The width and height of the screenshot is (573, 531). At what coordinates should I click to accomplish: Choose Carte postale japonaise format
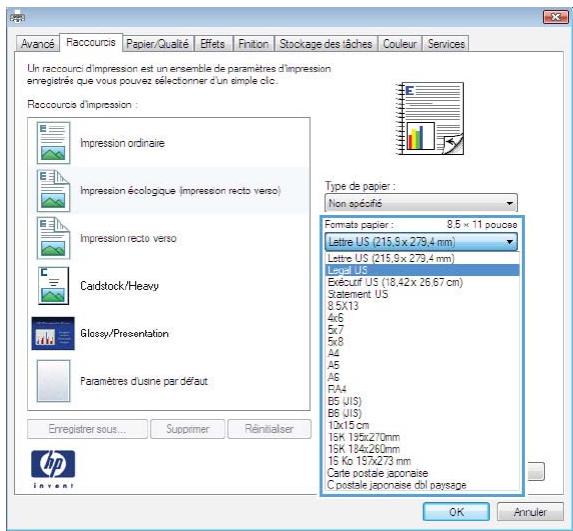click(x=422, y=473)
